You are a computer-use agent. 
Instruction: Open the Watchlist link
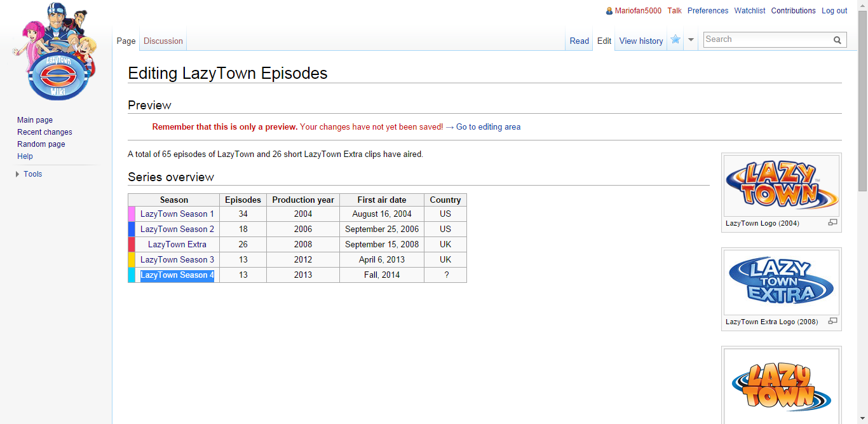(750, 11)
